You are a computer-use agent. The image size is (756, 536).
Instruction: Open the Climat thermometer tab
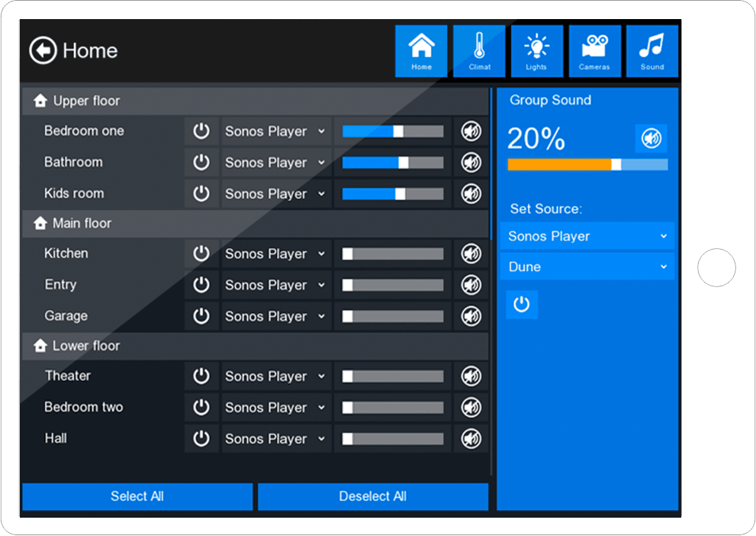(479, 51)
